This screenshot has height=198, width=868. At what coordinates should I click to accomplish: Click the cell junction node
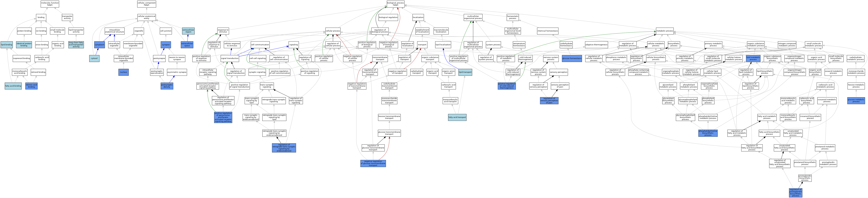166,31
